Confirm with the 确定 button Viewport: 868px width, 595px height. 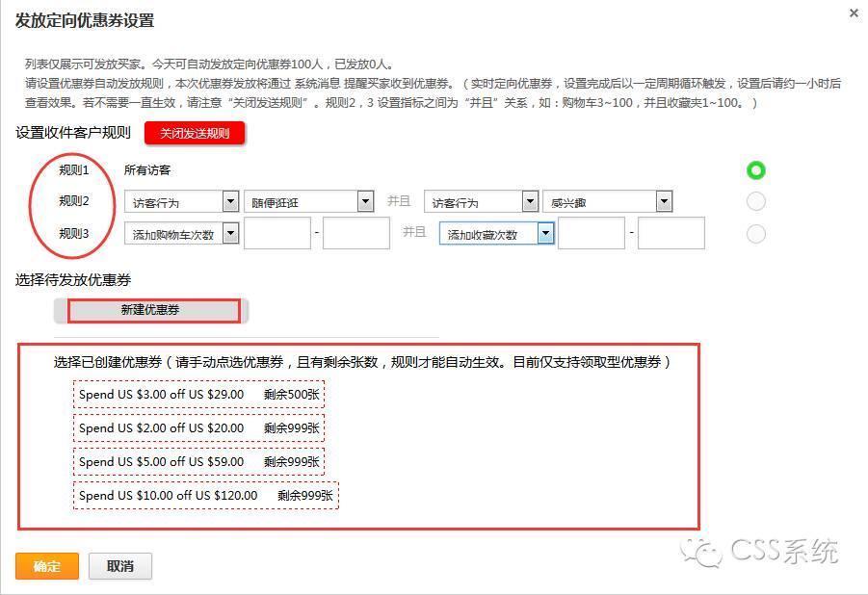pos(46,566)
